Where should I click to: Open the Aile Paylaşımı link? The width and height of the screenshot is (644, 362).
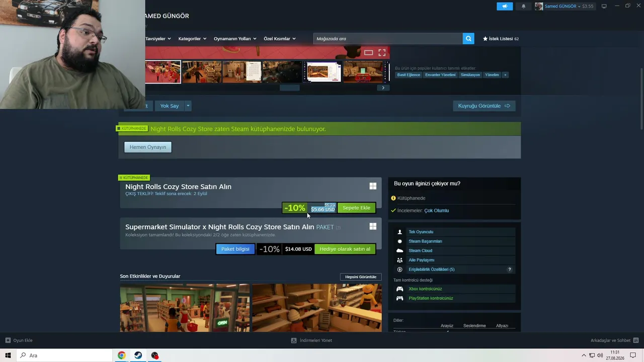(x=421, y=260)
